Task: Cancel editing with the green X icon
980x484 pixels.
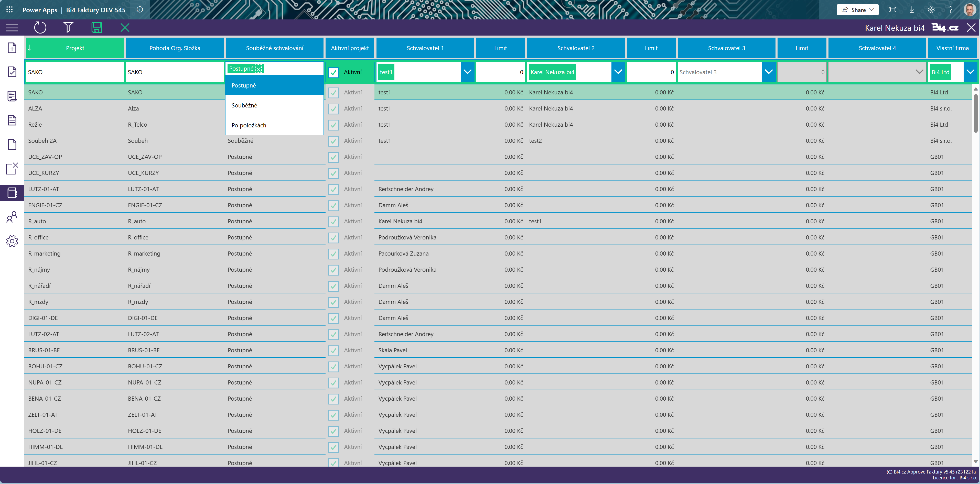Action: 125,27
